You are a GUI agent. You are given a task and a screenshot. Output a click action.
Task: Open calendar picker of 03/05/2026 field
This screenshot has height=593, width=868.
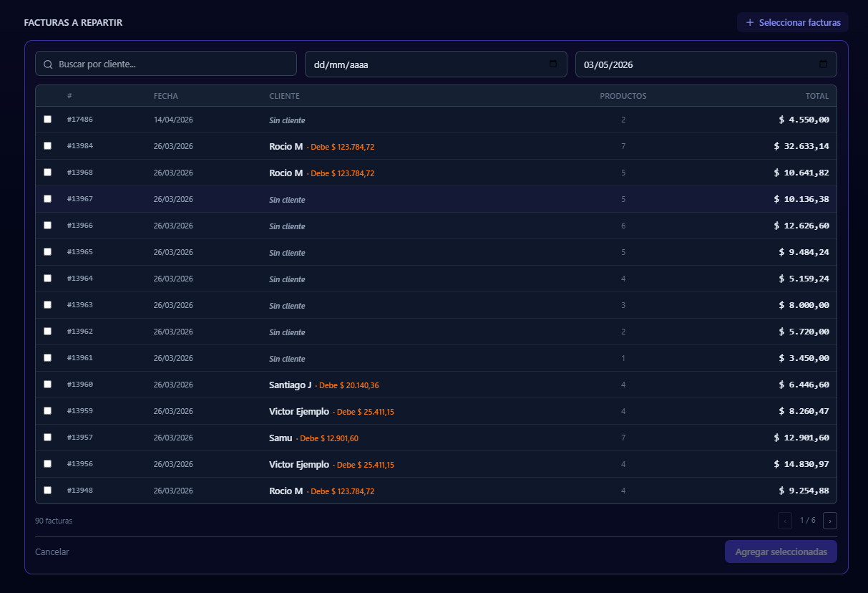pos(823,64)
